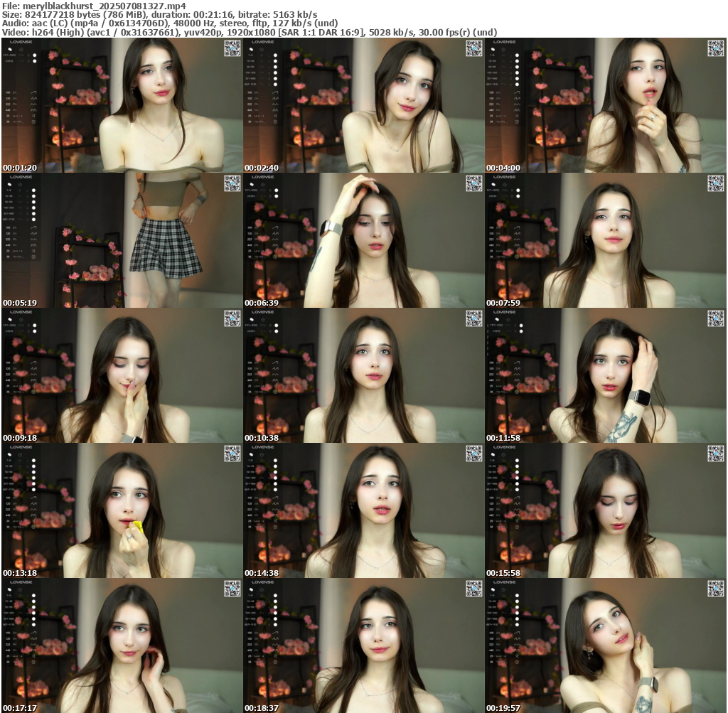Select the frame stamped 00:05:19
Viewport: 728px width, 713px height.
click(122, 240)
